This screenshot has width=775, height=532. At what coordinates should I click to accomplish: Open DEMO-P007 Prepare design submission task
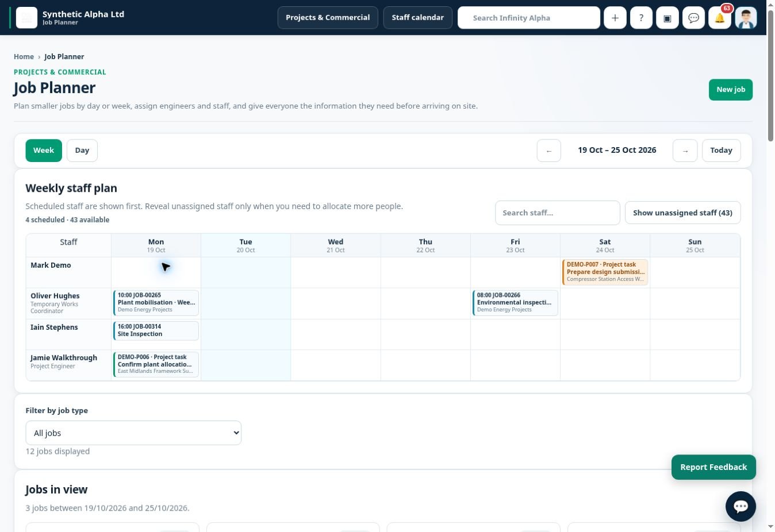coord(605,272)
